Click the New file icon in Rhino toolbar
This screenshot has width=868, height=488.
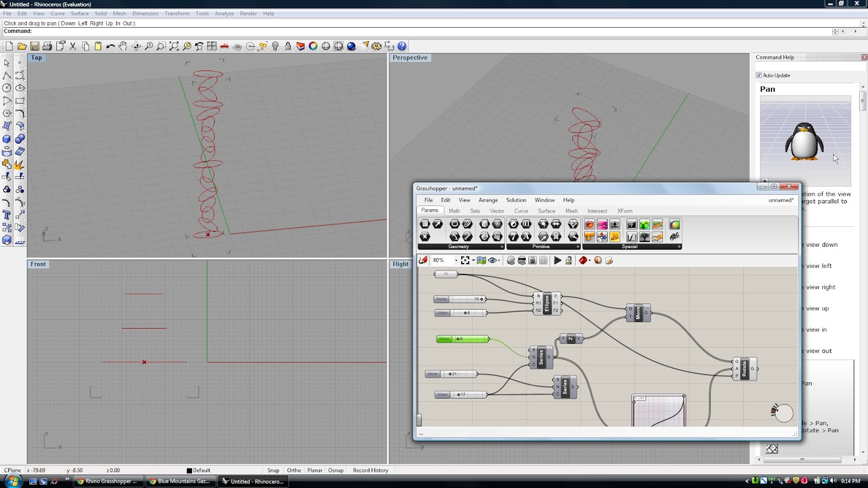pos(9,46)
